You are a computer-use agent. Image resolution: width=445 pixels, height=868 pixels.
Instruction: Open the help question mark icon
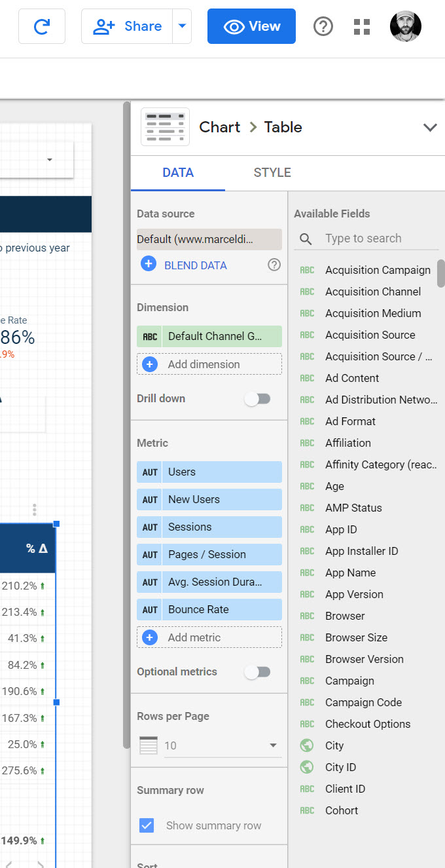click(x=323, y=26)
